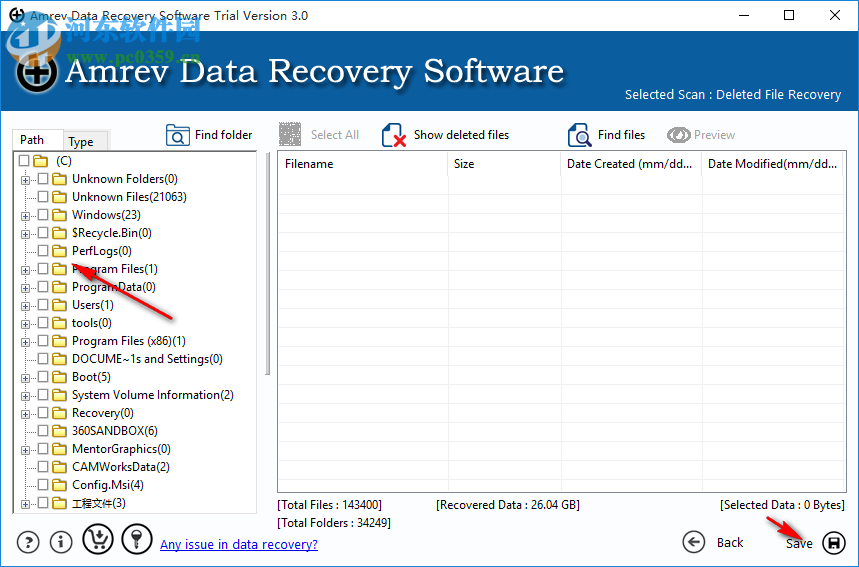The height and width of the screenshot is (567, 859).
Task: Select the System Volume Information(2) folder
Action: [153, 395]
